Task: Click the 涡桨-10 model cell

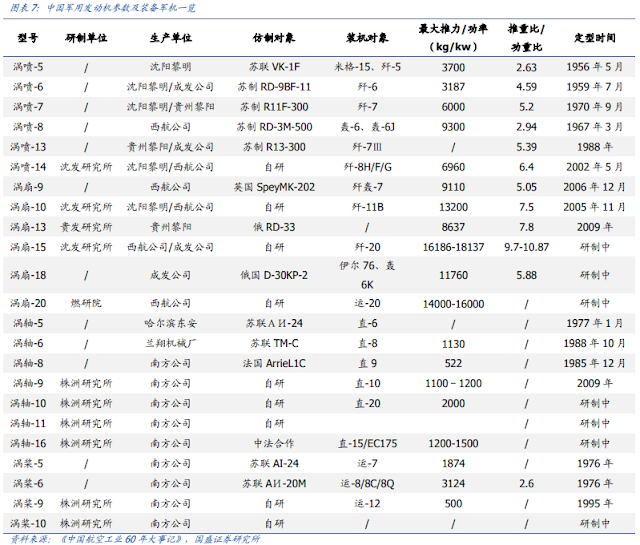Action: click(28, 523)
